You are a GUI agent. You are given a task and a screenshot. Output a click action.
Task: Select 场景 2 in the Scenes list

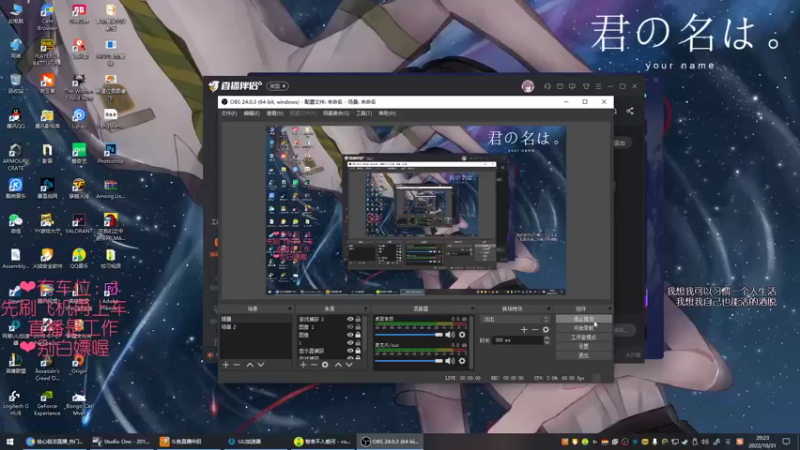pyautogui.click(x=255, y=327)
